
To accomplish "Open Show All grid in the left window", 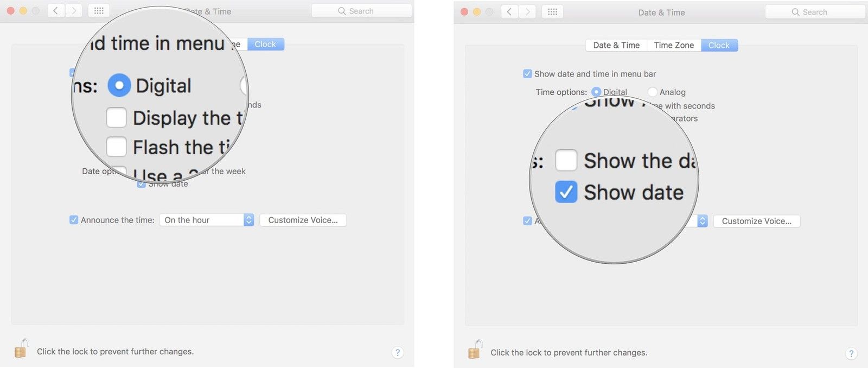I will (x=99, y=11).
